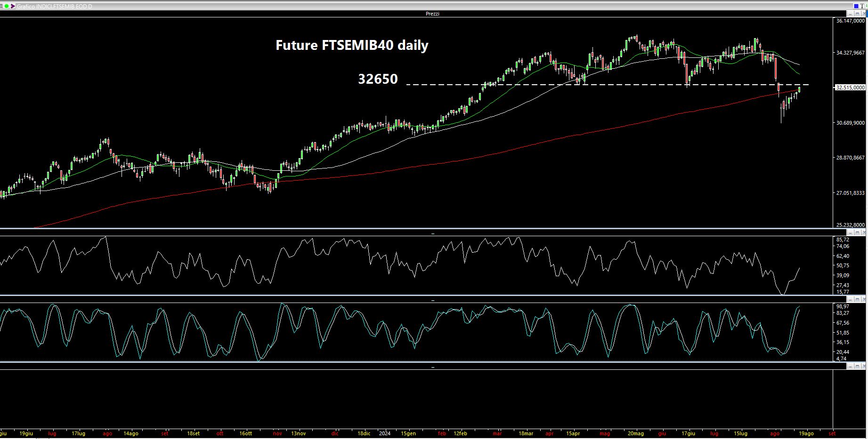This screenshot has width=868, height=439.
Task: Maximize the Prezzi price panel
Action: click(857, 14)
